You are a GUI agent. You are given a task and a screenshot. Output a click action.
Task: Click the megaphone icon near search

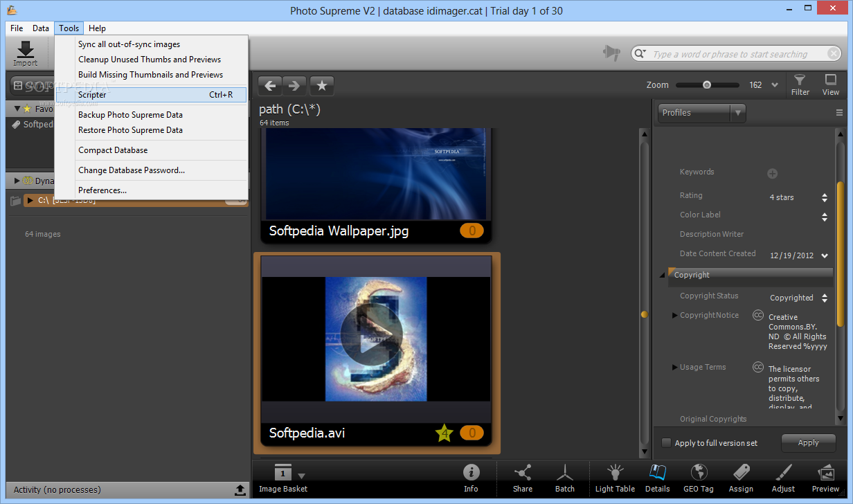611,53
